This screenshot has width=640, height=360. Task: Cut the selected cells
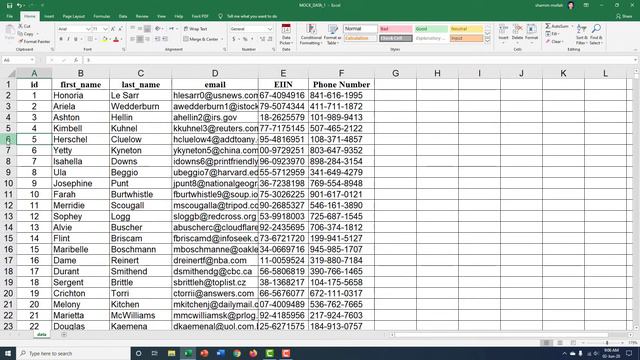(24, 26)
